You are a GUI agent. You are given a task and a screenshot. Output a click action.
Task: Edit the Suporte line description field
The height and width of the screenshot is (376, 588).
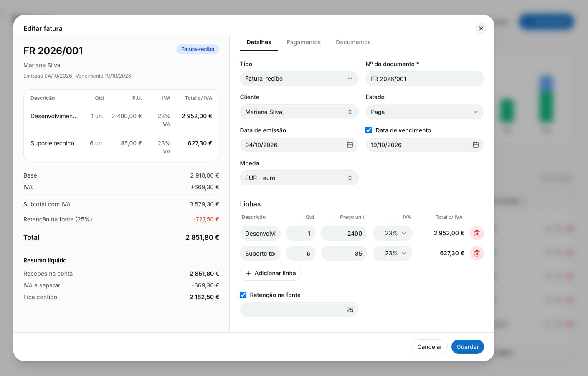coord(260,253)
